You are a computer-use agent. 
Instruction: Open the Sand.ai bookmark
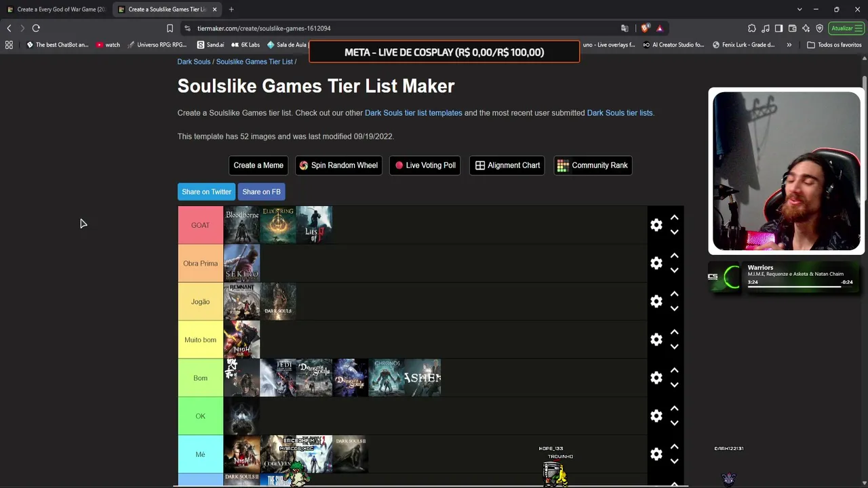(x=210, y=45)
